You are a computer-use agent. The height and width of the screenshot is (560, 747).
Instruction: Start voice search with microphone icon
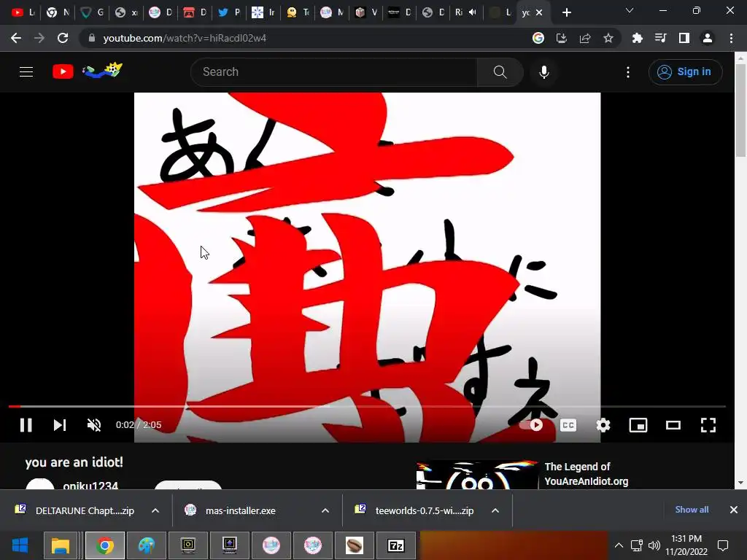[x=544, y=72]
